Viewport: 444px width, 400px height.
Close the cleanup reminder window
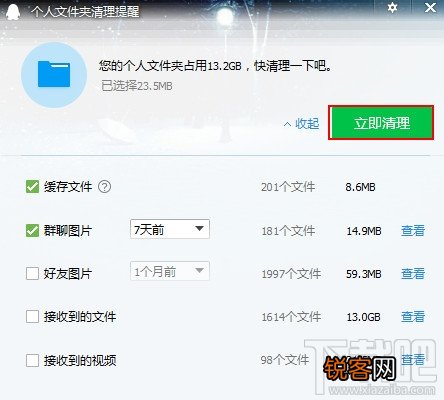430,7
